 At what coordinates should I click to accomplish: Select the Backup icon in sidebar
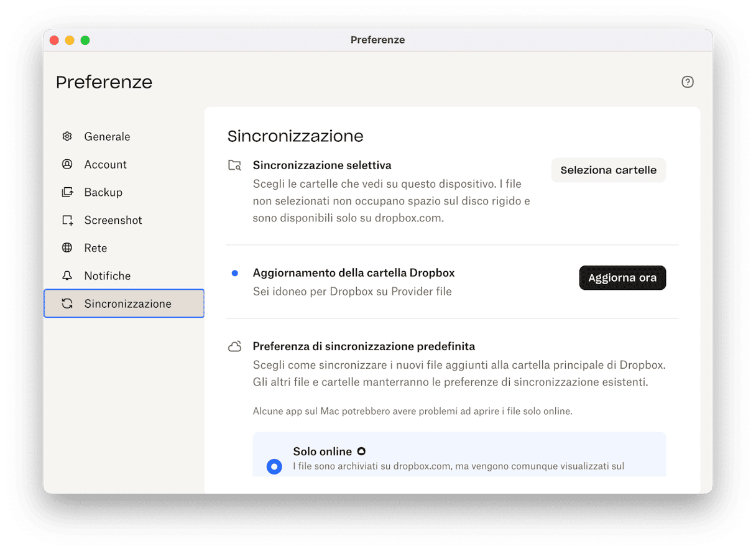click(67, 192)
